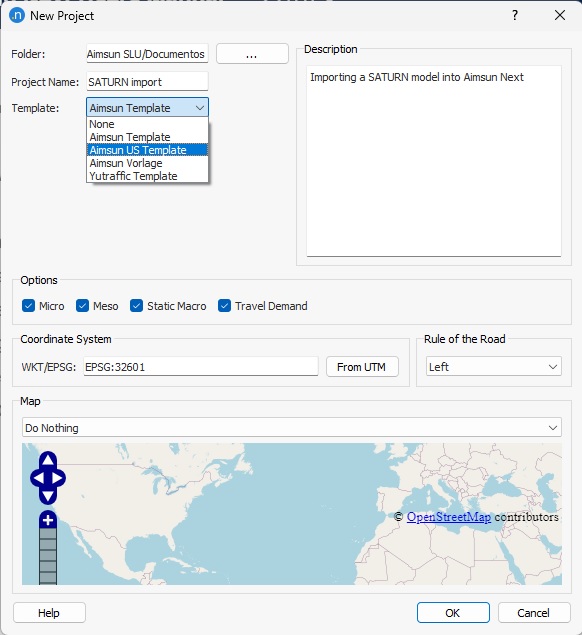Click the WKT/EPSG coordinate field
This screenshot has height=635, width=582.
201,367
